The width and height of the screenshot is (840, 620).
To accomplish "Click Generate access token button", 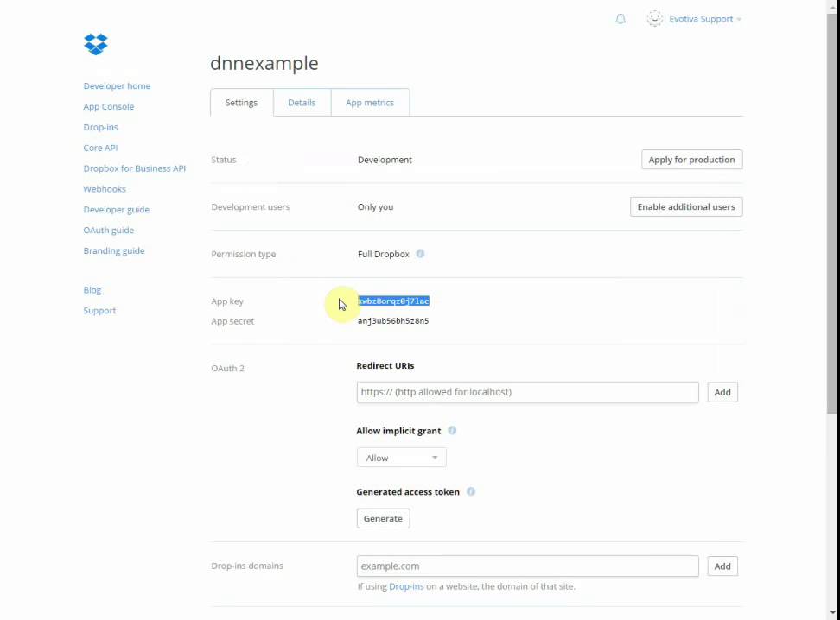I will click(383, 518).
